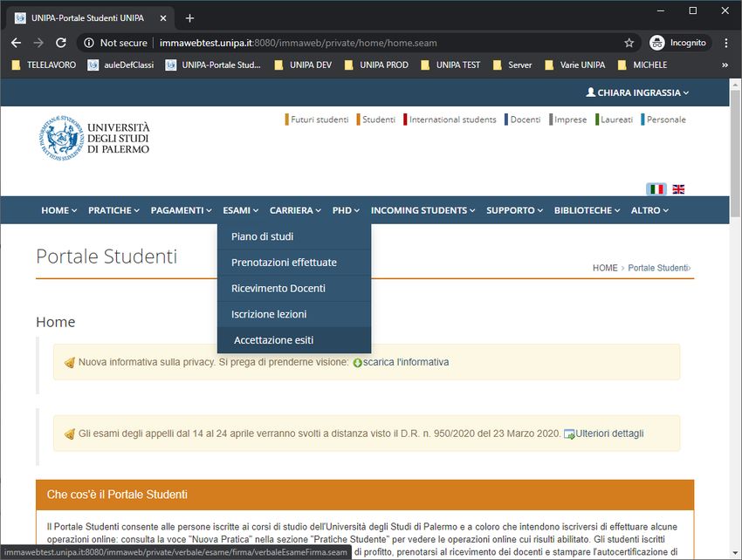Choose Accettazione esiti menu entry
Image resolution: width=742 pixels, height=560 pixels.
pyautogui.click(x=273, y=340)
